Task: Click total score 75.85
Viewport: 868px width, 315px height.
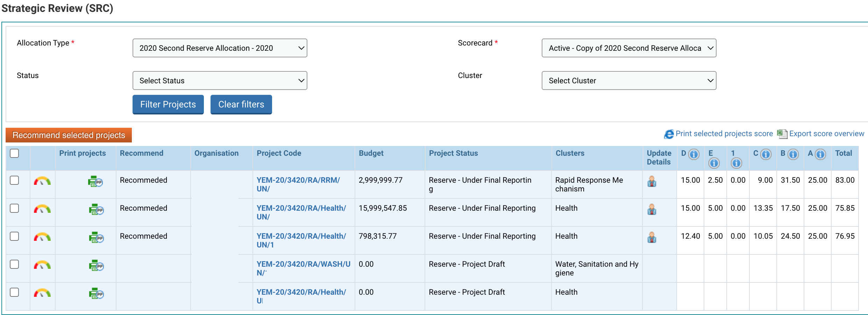Action: coord(845,208)
